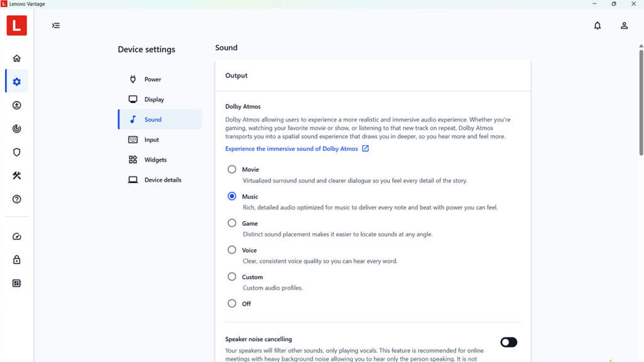Click the 'Distinct sound placement' Game description
Viewport: 644px width, 362px height.
[x=338, y=234]
